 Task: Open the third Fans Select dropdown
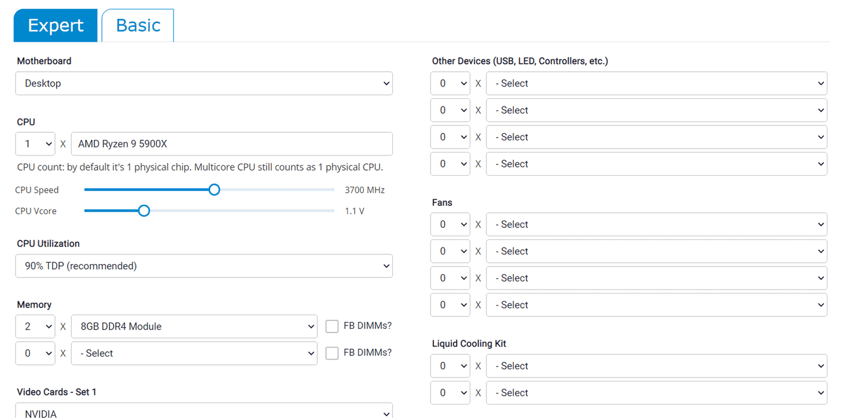tap(656, 278)
